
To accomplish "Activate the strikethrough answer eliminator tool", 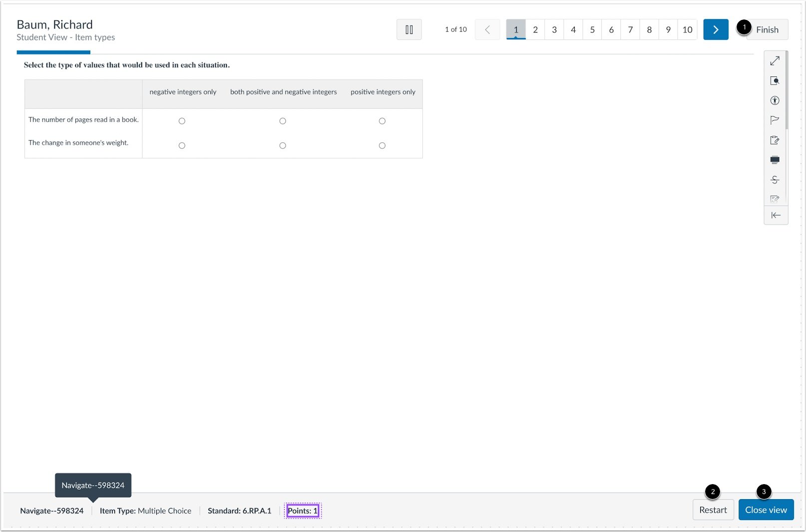I will coord(775,180).
